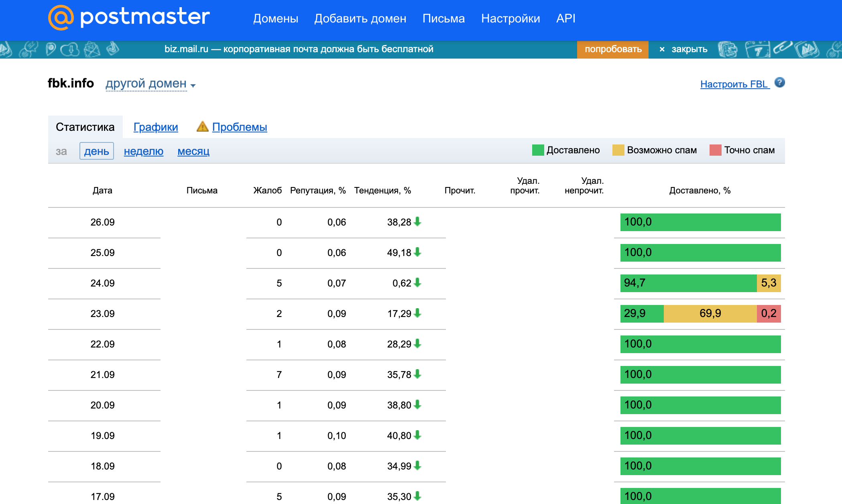Screen dimensions: 842x504
Task: Open the Графики tab
Action: pyautogui.click(x=155, y=127)
